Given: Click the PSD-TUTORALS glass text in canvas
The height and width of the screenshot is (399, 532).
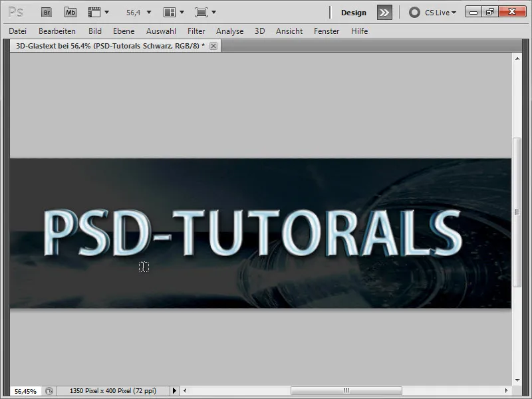Looking at the screenshot, I should click(x=253, y=233).
